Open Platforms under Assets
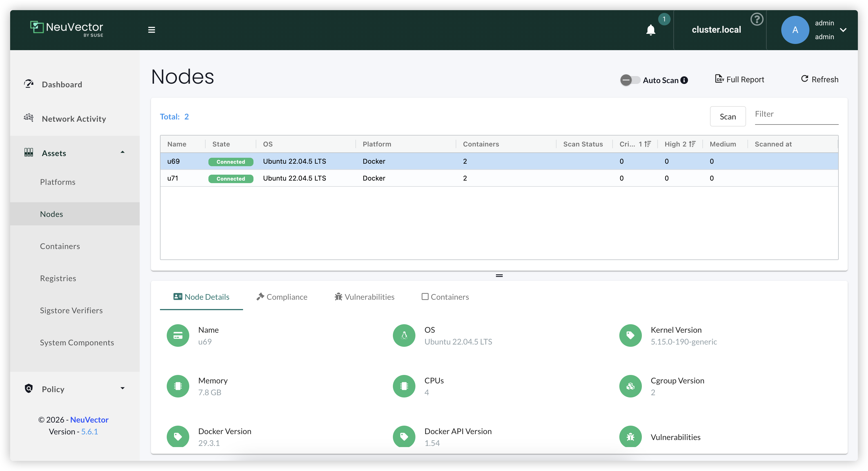 [x=58, y=182]
